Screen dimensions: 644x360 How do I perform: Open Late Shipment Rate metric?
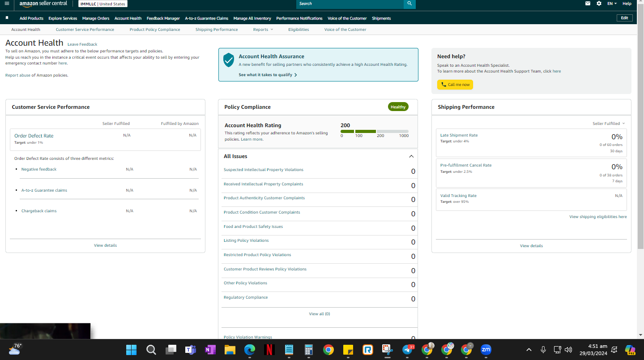click(459, 135)
